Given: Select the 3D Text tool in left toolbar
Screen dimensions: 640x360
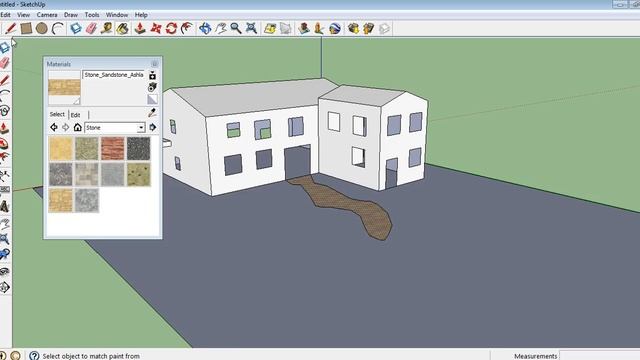Looking at the screenshot, I should (4, 206).
